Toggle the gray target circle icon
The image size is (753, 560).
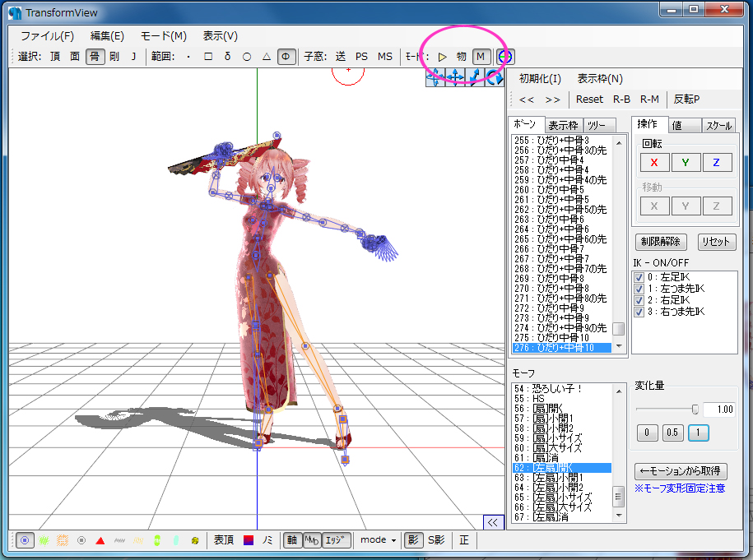tap(81, 540)
